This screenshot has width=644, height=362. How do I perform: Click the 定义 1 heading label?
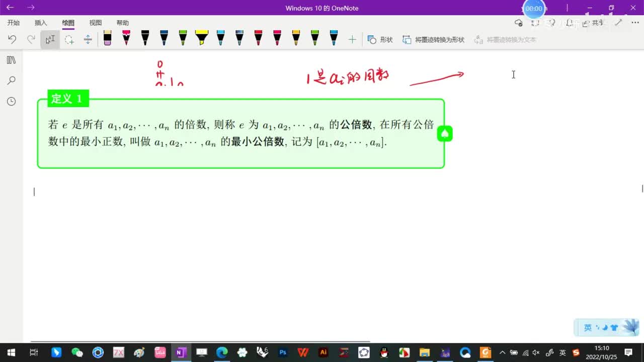68,99
